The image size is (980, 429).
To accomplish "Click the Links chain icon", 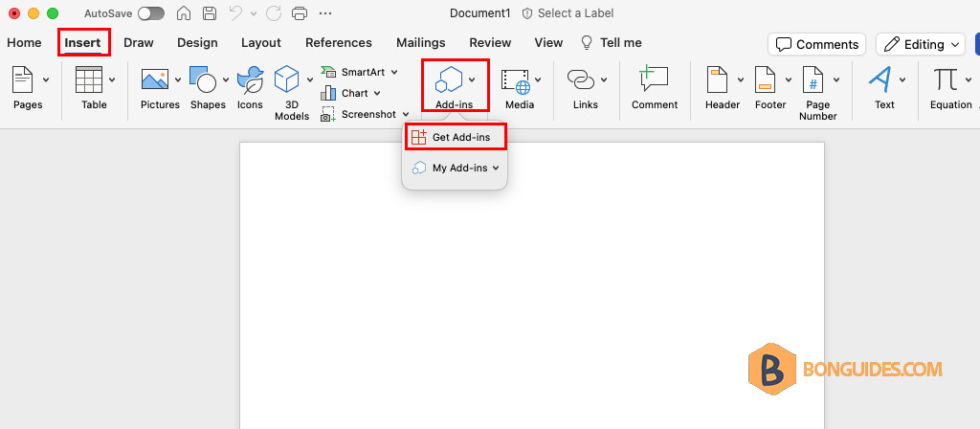I will point(581,79).
